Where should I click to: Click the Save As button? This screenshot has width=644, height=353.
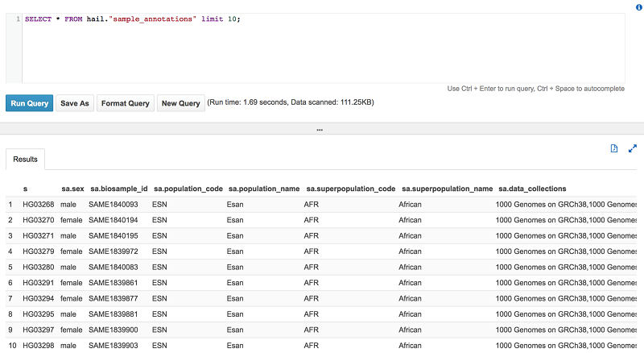tap(75, 103)
